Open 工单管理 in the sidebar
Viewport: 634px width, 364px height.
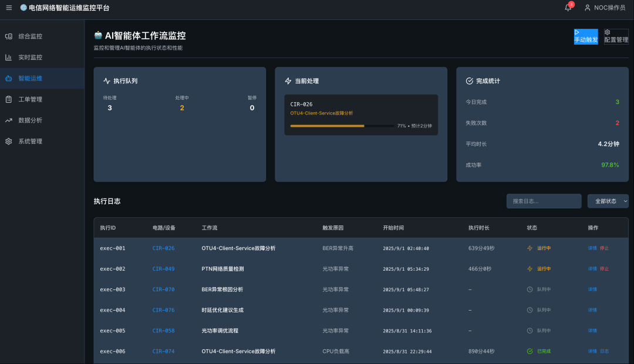pos(42,99)
